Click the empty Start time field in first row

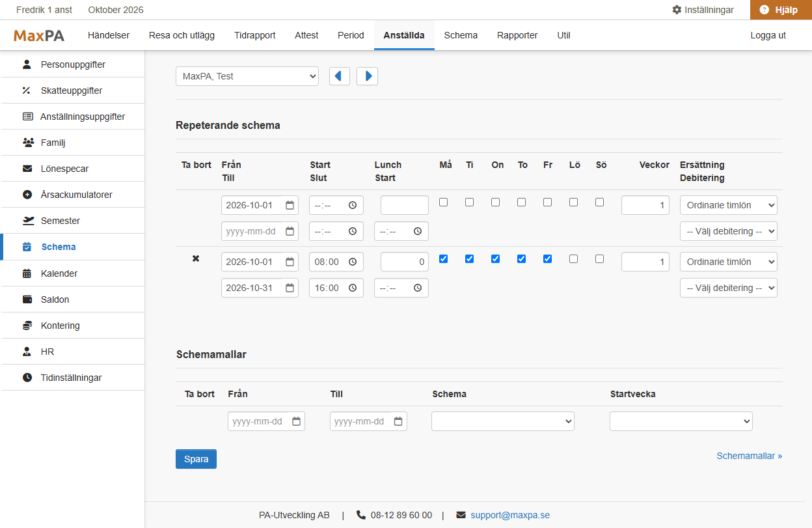[x=336, y=205]
